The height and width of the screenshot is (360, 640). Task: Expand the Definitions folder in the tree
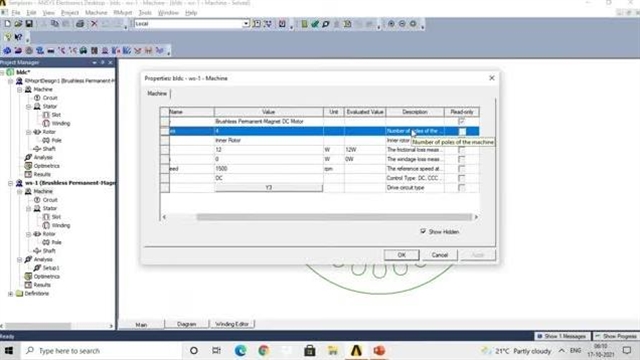click(x=10, y=293)
